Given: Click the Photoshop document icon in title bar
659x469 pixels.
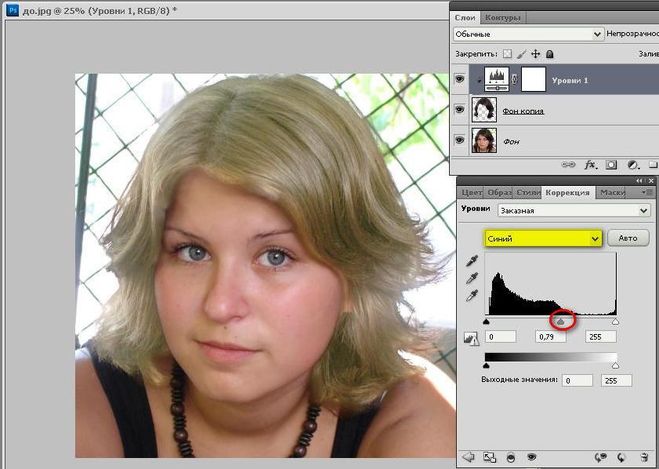Looking at the screenshot, I should [x=12, y=9].
